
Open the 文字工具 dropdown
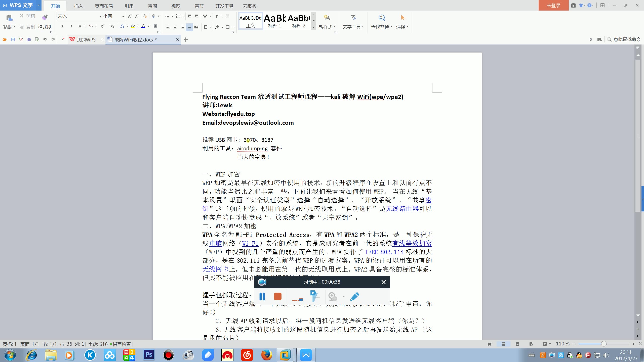[x=353, y=27]
